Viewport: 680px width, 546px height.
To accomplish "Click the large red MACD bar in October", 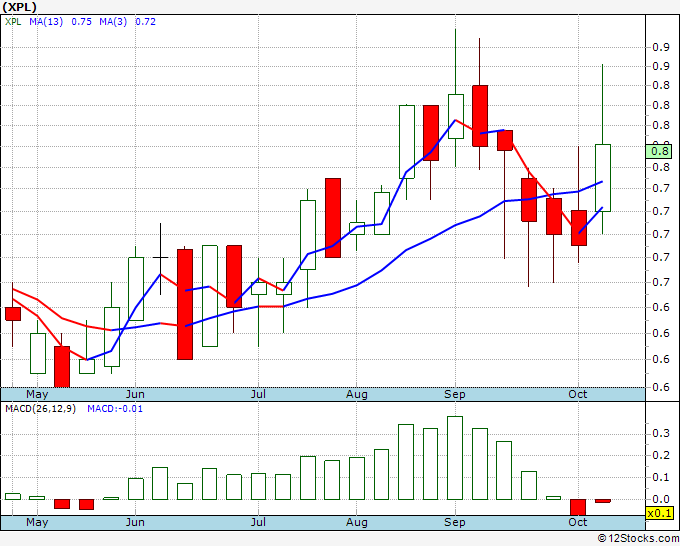I will (x=578, y=507).
